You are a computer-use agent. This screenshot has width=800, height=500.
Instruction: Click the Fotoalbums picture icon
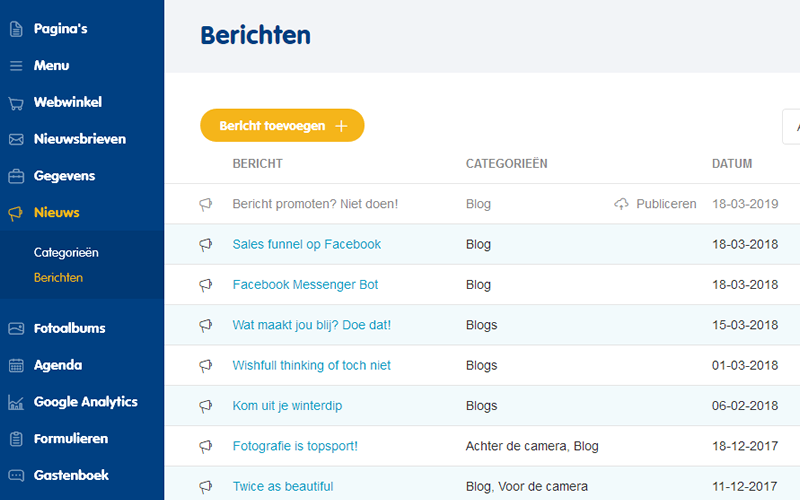16,329
